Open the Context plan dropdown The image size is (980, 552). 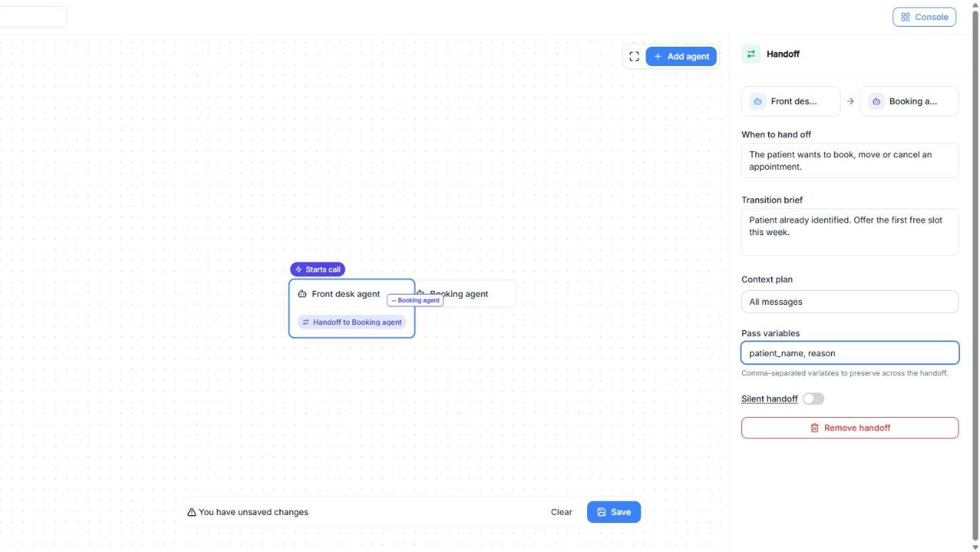click(x=850, y=302)
